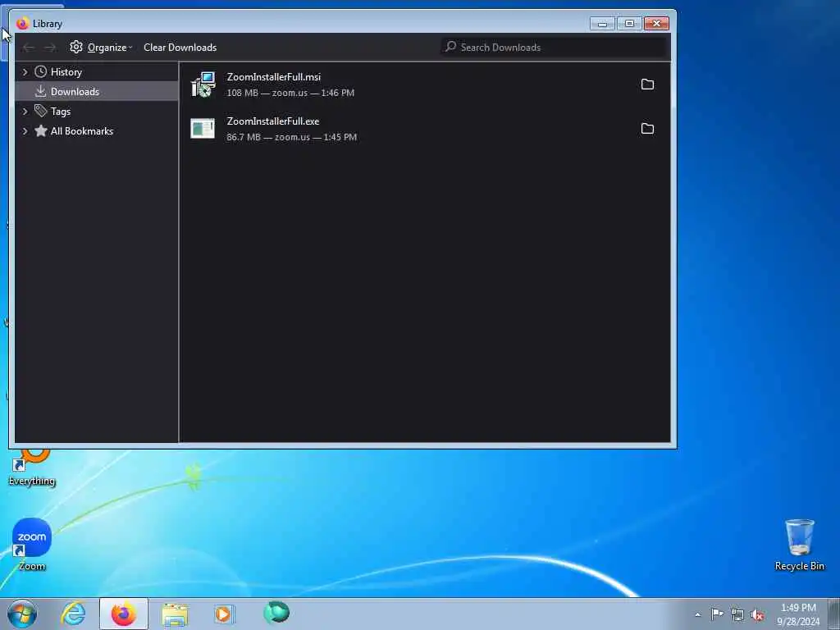
Task: Launch Internet Explorer from taskbar
Action: 73,614
